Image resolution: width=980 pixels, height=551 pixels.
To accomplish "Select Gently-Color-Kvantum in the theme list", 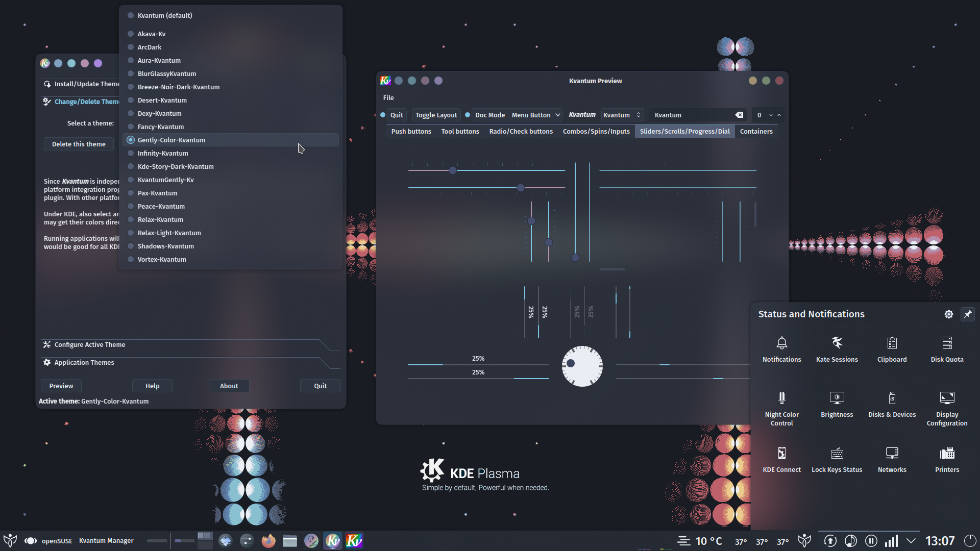I will [x=231, y=140].
